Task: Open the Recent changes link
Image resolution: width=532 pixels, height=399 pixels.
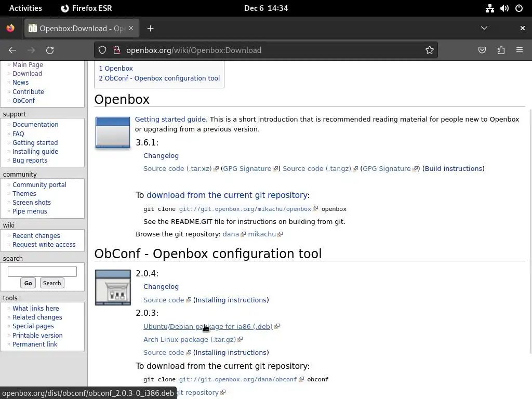Action: pyautogui.click(x=36, y=235)
